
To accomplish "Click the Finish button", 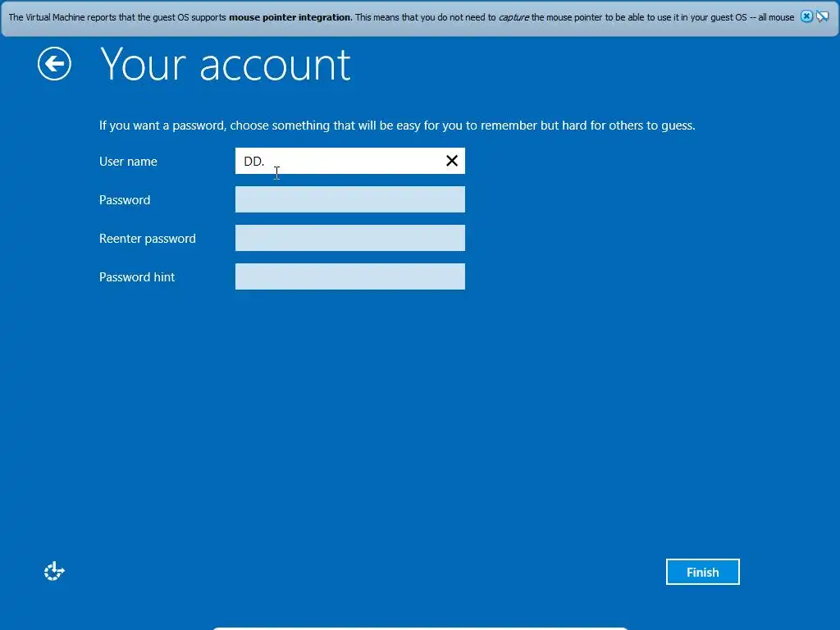I will [x=702, y=572].
